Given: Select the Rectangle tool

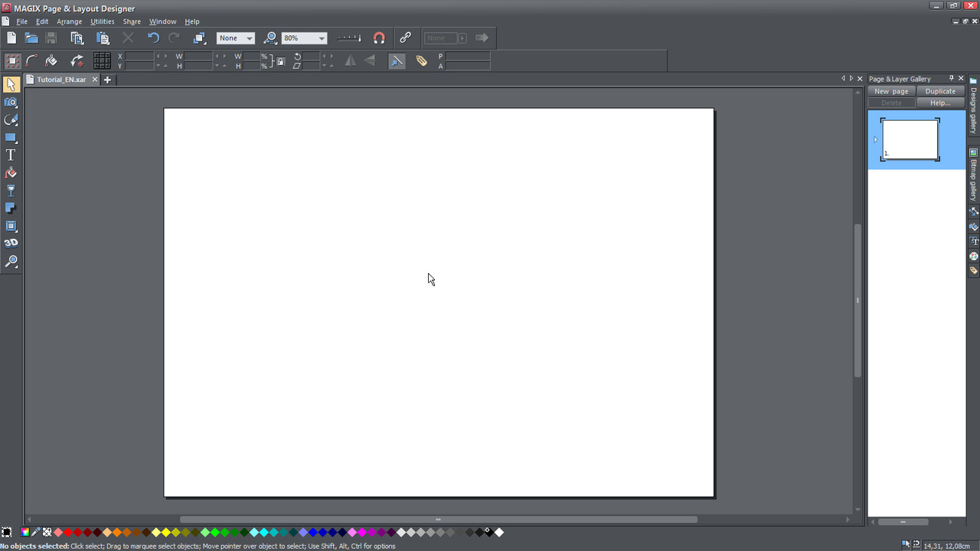Looking at the screenshot, I should click(11, 138).
